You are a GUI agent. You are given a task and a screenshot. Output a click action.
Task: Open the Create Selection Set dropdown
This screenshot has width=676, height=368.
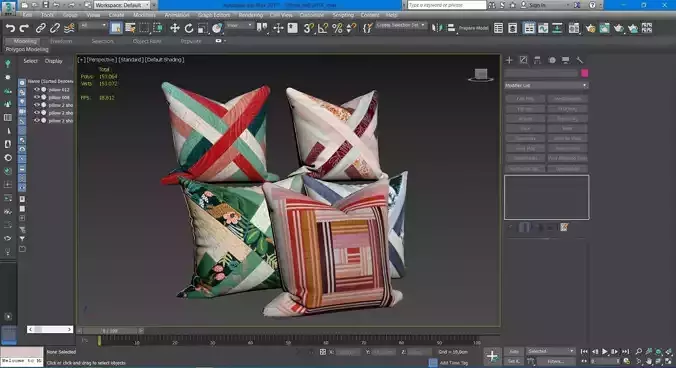[x=401, y=25]
